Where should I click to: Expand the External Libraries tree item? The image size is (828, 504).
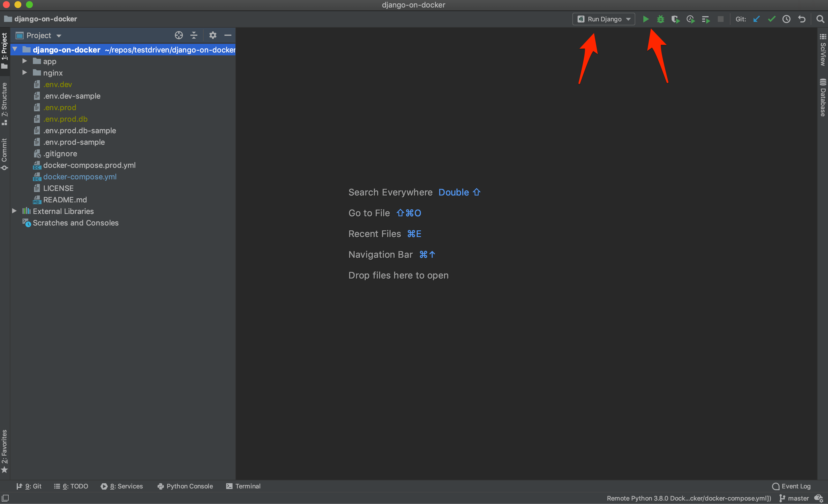coord(13,212)
